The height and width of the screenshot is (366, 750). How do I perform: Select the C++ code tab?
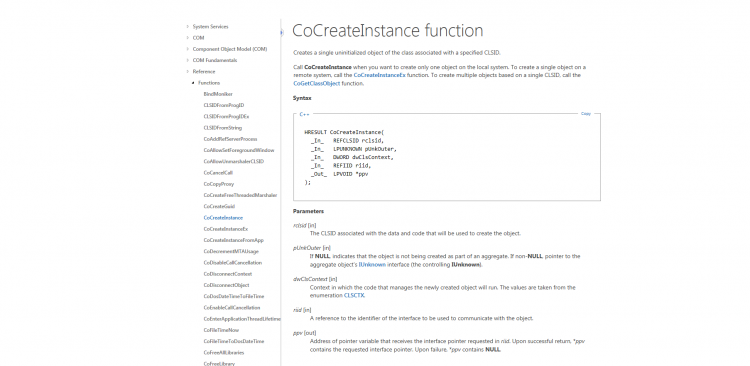pyautogui.click(x=304, y=114)
